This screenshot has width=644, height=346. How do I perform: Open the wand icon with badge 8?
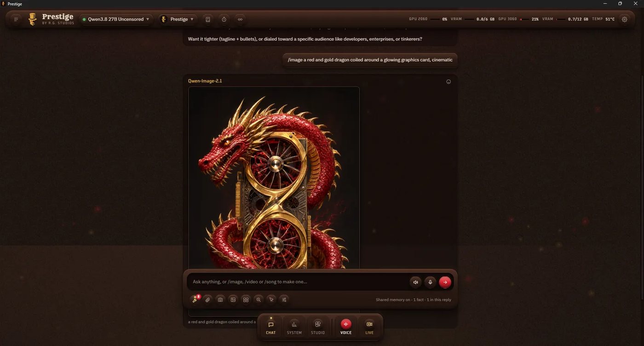(195, 300)
